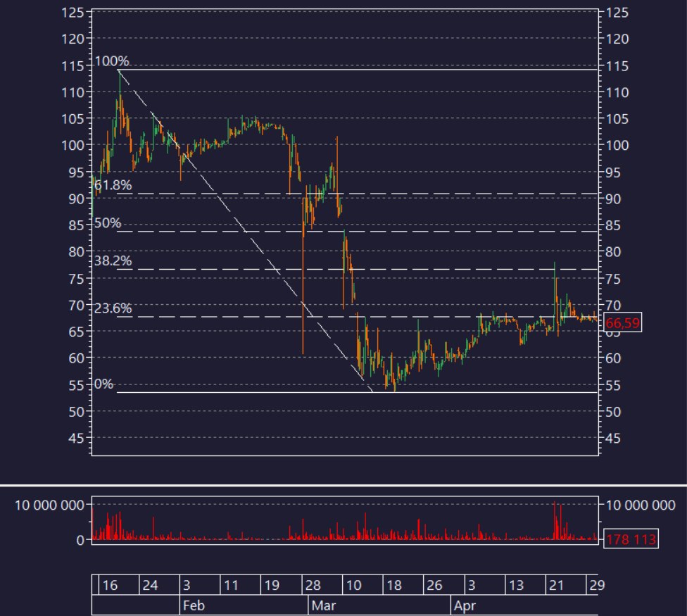Click 10 000 000 on the left volume axis
This screenshot has height=616, width=687.
(49, 505)
